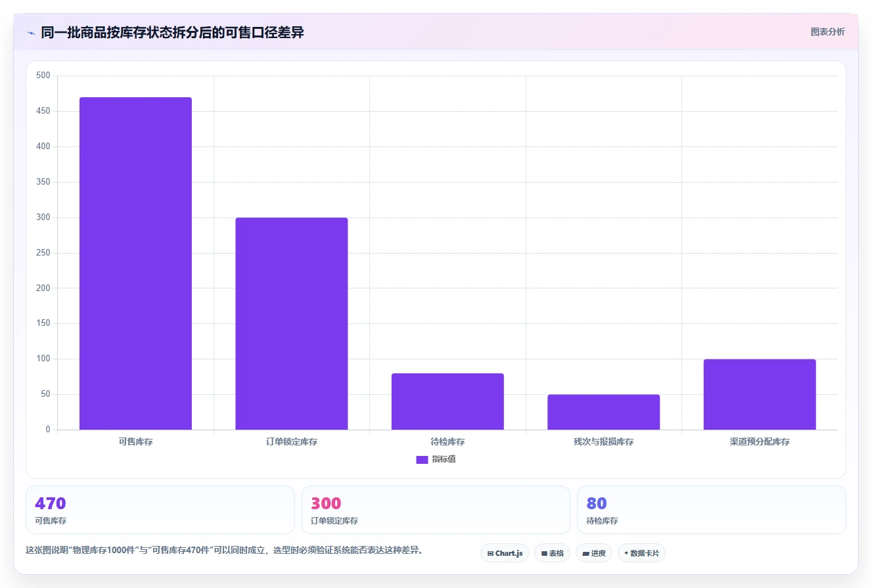Viewport: 872px width, 588px height.
Task: Click the 可售库存 x-axis label
Action: tap(135, 442)
